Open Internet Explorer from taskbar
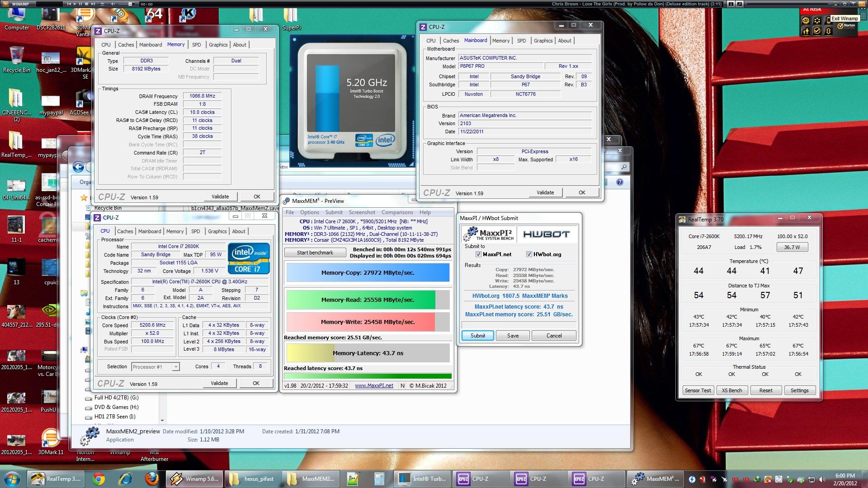868x488 pixels. click(x=125, y=479)
